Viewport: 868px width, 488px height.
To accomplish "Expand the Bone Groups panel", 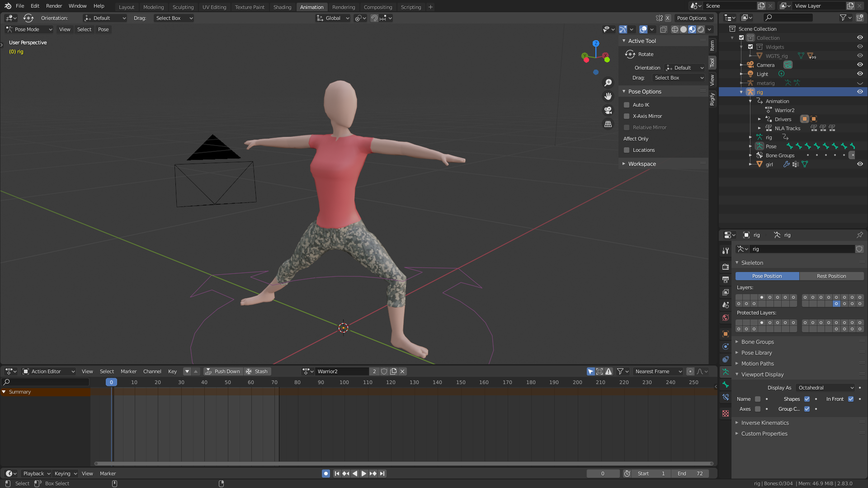I will 757,342.
